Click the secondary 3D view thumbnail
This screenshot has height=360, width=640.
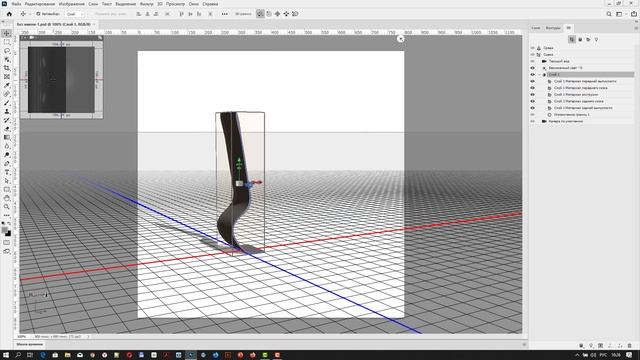[x=61, y=80]
